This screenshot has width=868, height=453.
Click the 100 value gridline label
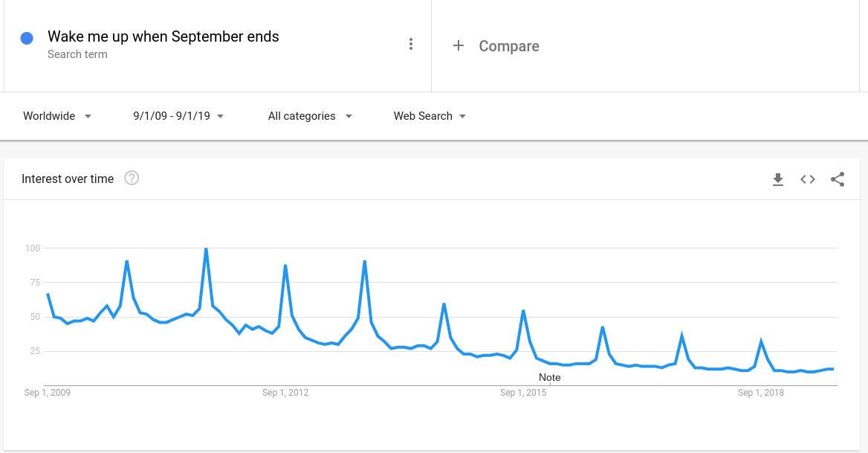pos(33,248)
